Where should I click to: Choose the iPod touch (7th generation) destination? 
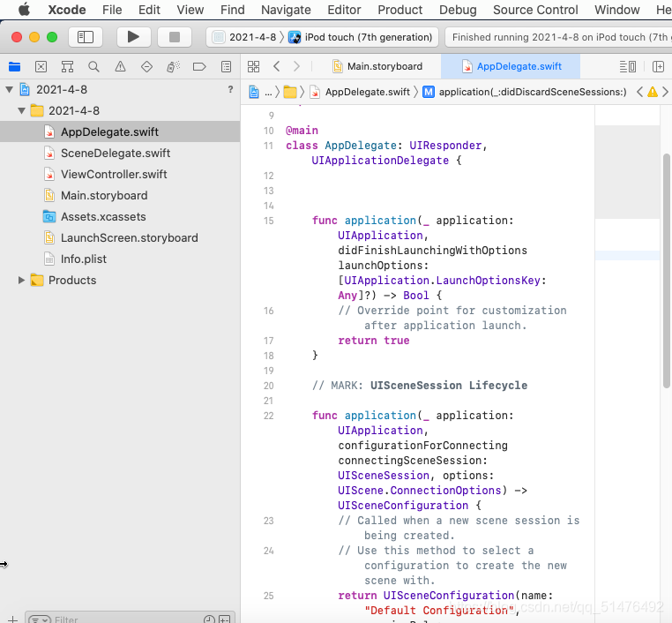pyautogui.click(x=361, y=37)
